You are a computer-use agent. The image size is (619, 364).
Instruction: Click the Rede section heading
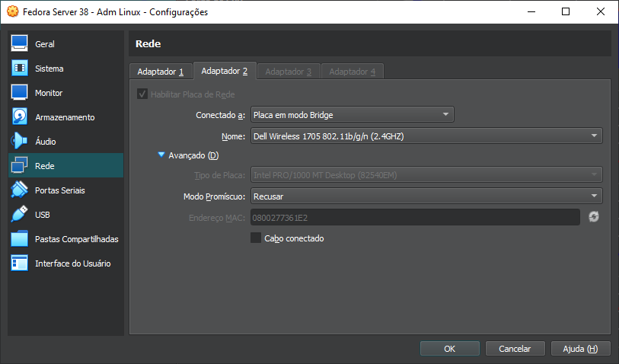(x=148, y=43)
